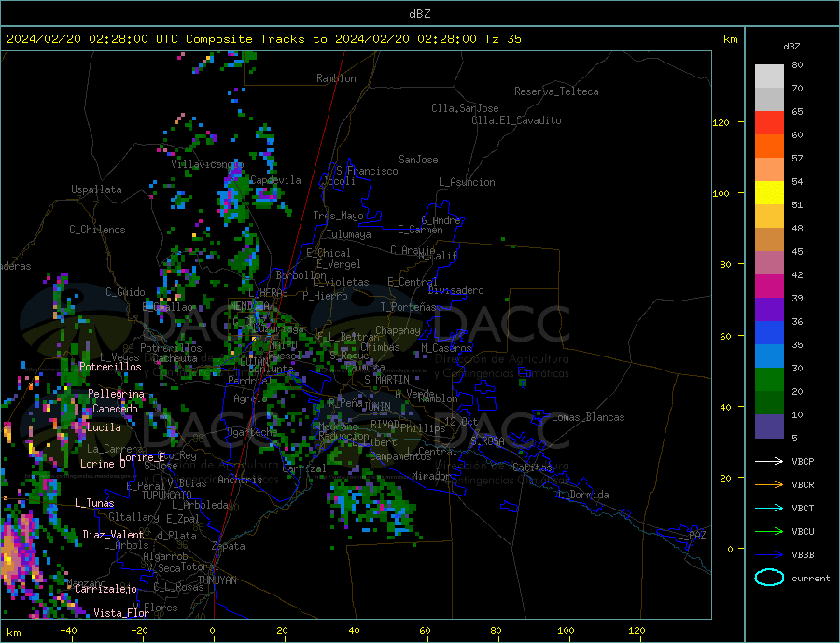This screenshot has width=840, height=643.
Task: Click the Lomas_Blancas map label
Action: tap(588, 417)
